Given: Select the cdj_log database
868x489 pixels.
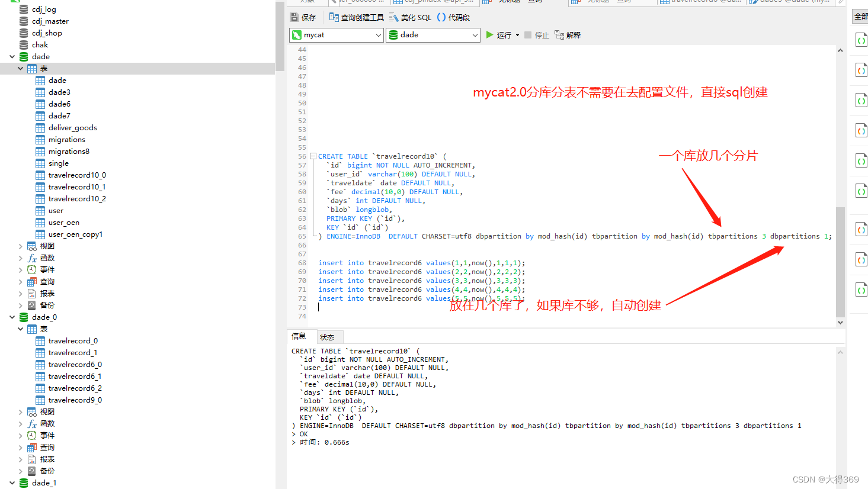Looking at the screenshot, I should tap(44, 9).
